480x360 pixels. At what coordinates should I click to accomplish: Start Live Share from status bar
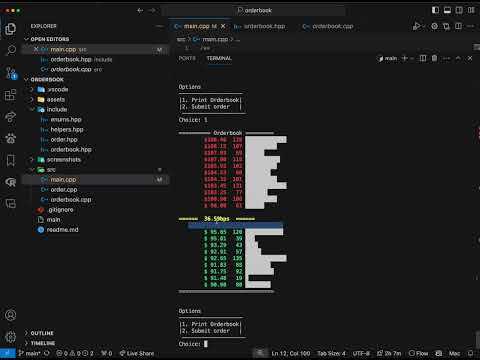[x=137, y=353]
